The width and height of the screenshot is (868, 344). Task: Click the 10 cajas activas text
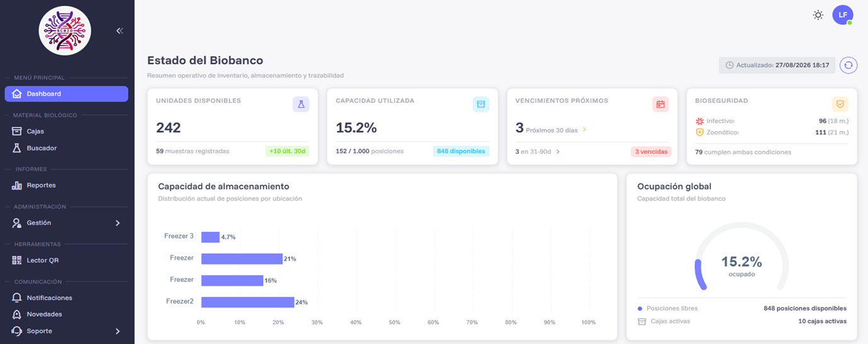pyautogui.click(x=822, y=321)
